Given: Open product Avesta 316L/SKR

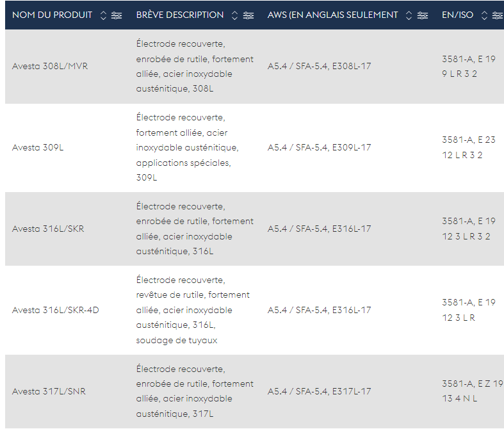Looking at the screenshot, I should [x=48, y=229].
